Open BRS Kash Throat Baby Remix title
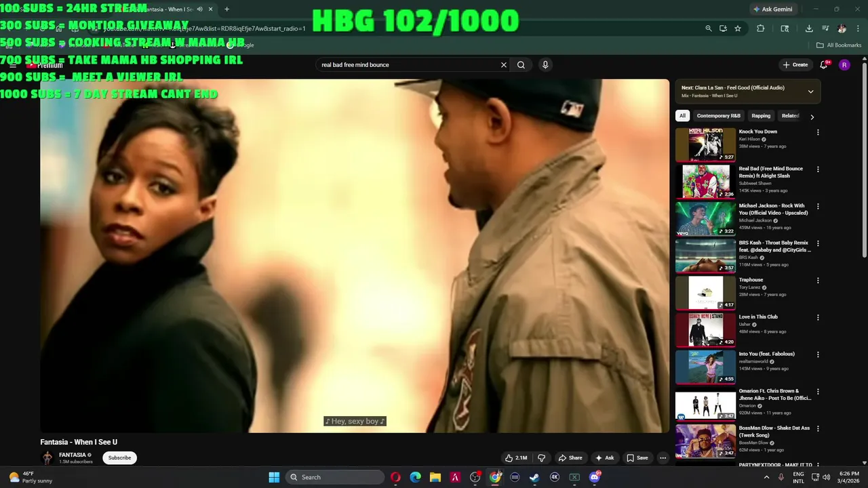The width and height of the screenshot is (868, 488). [775, 246]
